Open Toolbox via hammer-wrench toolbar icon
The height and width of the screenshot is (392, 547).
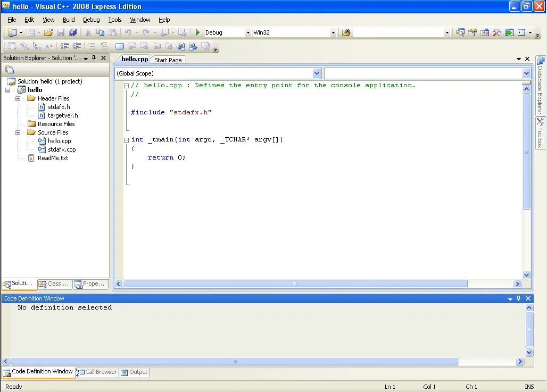pos(497,32)
